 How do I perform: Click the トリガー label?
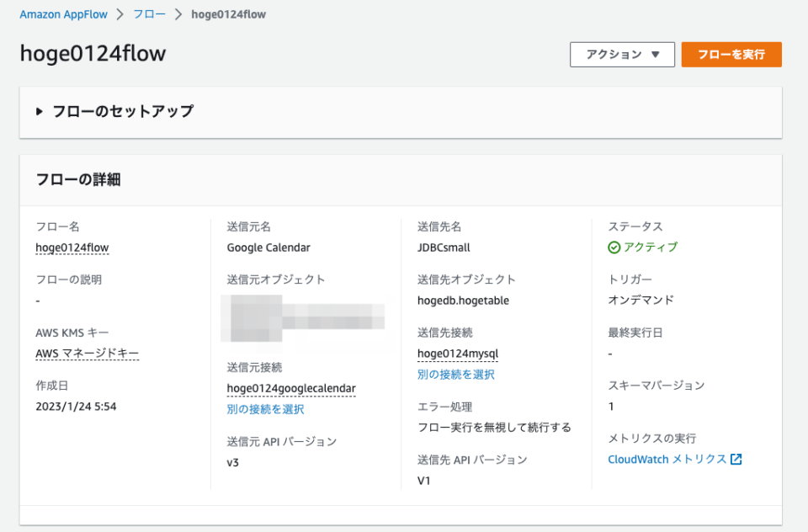pos(630,280)
